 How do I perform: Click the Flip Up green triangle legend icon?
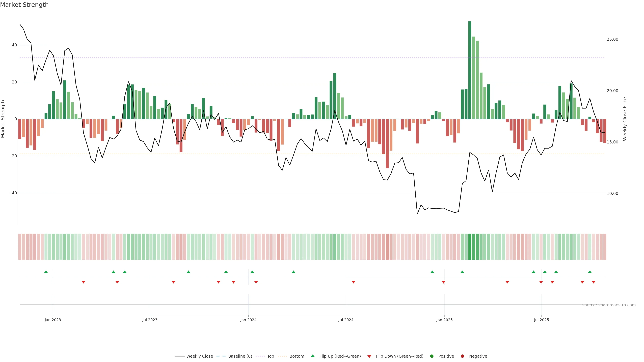[x=312, y=356]
